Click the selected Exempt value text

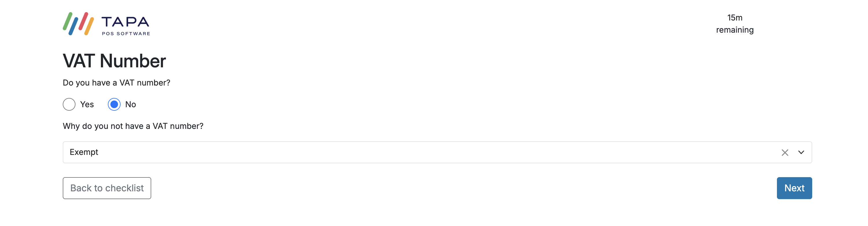(x=84, y=152)
